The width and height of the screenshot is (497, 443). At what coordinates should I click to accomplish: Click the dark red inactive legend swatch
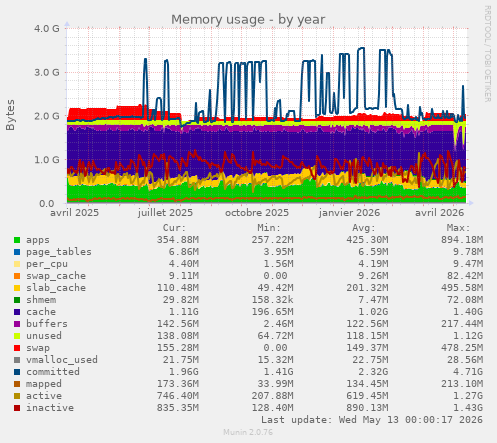coord(17,408)
